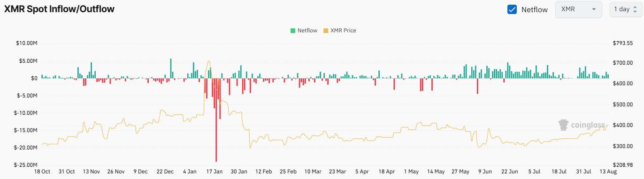Open the XMR coin dropdown
644x179 pixels.
(578, 9)
